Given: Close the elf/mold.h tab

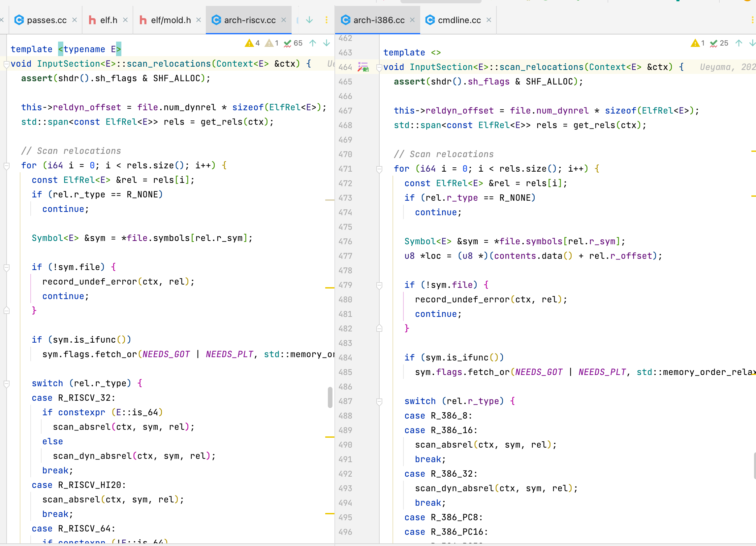Looking at the screenshot, I should coord(199,20).
